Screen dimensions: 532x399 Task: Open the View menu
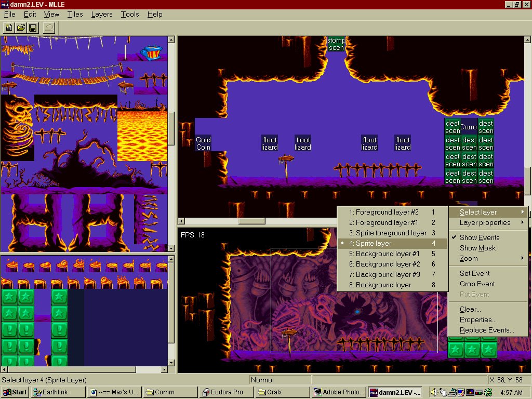pos(51,14)
